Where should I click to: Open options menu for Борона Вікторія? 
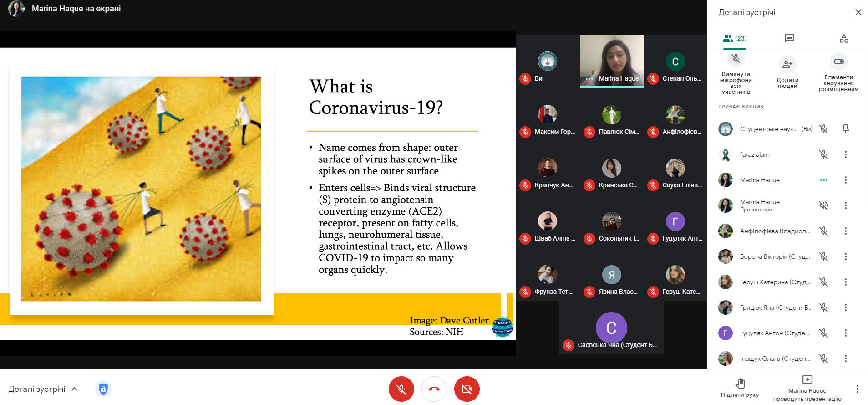pyautogui.click(x=845, y=256)
